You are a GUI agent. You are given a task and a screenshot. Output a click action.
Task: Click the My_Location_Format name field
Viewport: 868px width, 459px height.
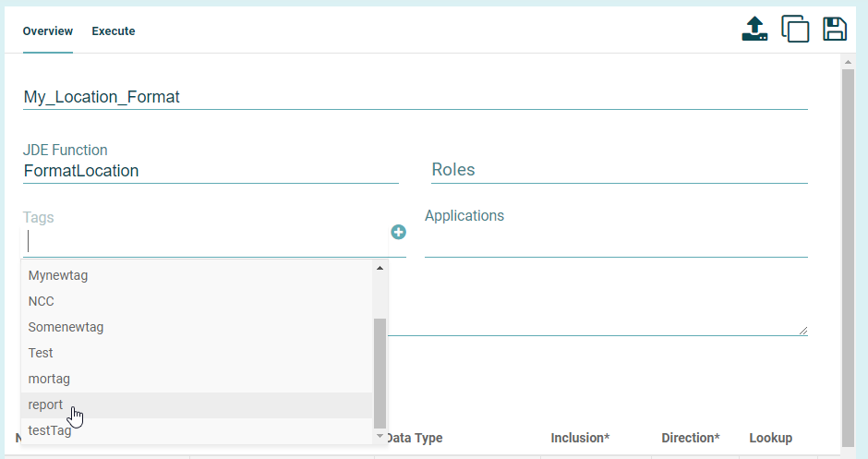(x=415, y=97)
